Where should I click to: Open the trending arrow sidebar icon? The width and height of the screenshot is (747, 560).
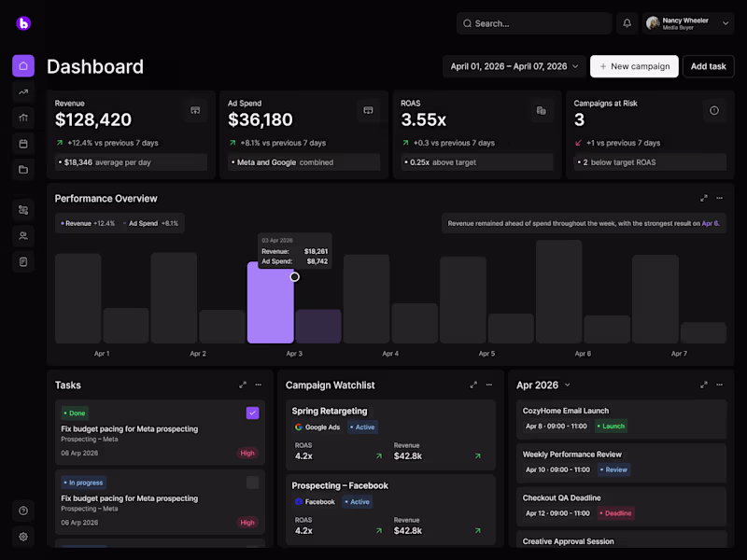tap(23, 91)
